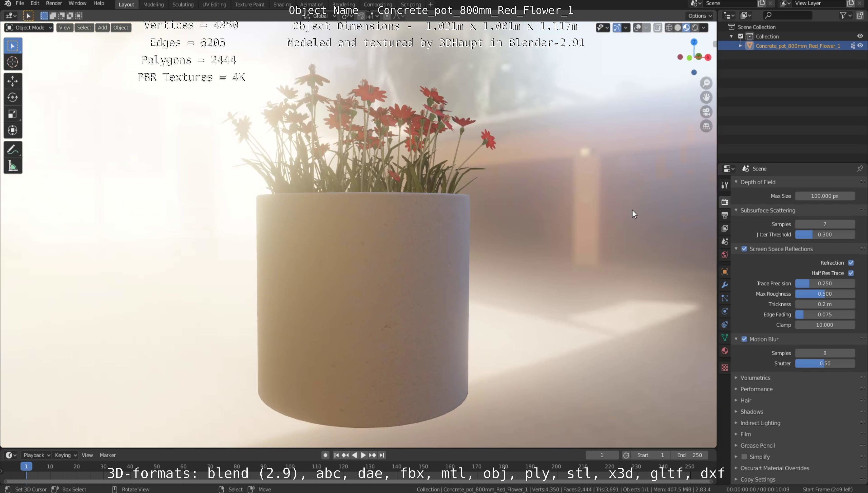Toggle X-Ray display

point(658,28)
